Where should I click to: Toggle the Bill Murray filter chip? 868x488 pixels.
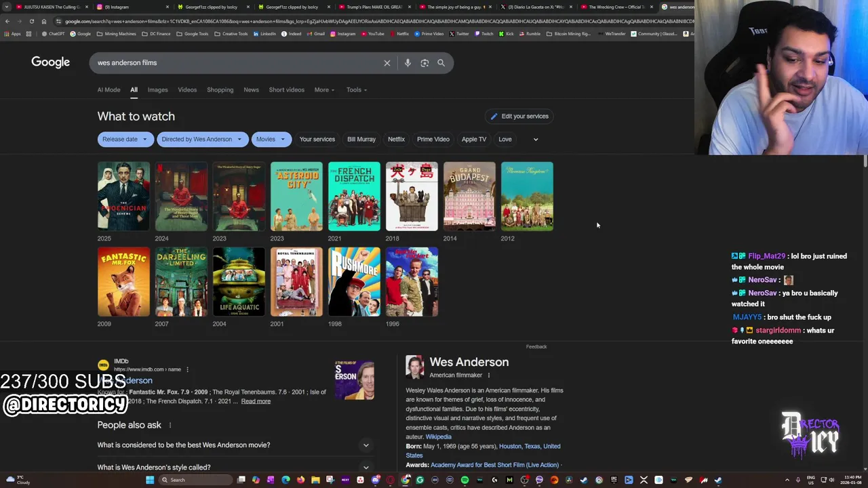point(361,140)
